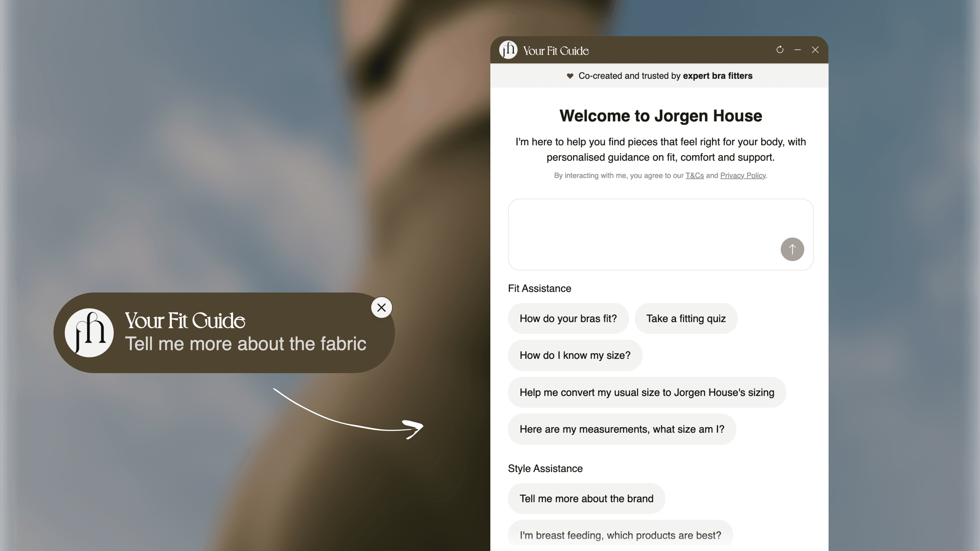Screen dimensions: 980x551
Task: Select 'Here are my measurements' suggestion
Action: pos(622,429)
